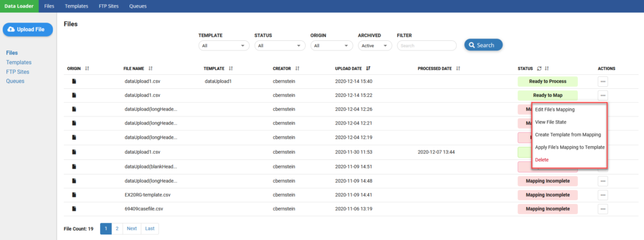644x240 pixels.
Task: Click the Upload File button
Action: pos(28,30)
